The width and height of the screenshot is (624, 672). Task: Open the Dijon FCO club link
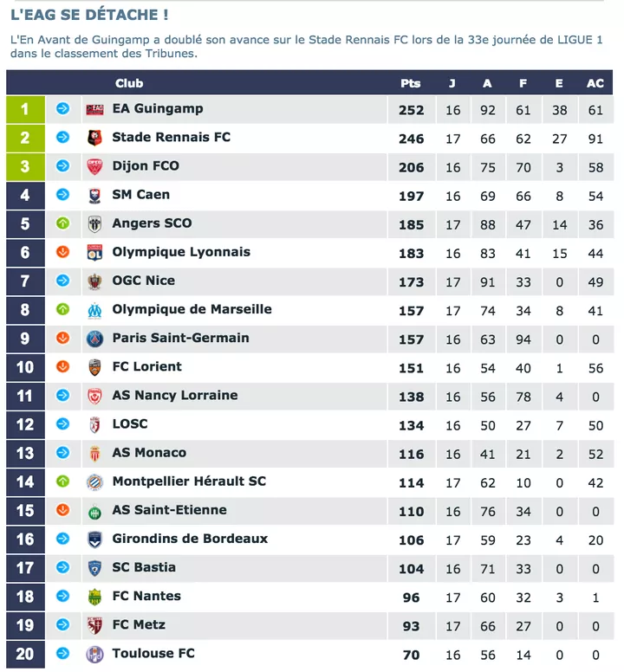[146, 165]
